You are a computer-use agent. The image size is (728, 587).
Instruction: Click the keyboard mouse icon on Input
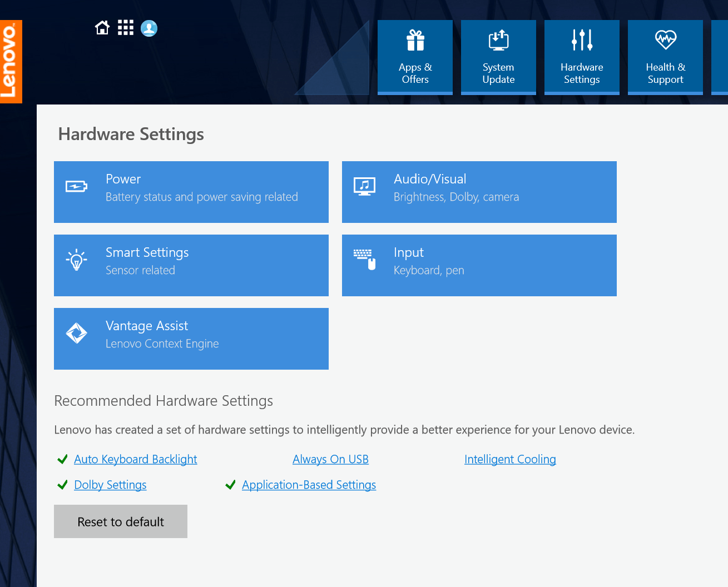click(365, 260)
